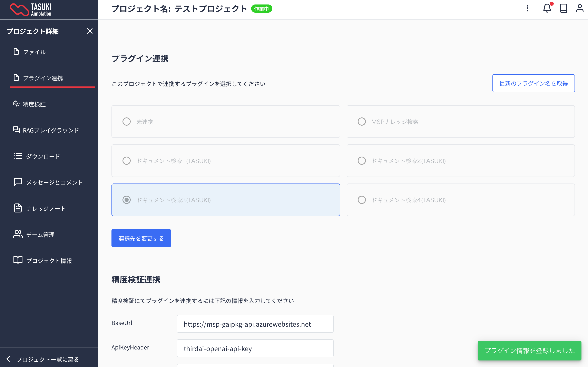Click the TASUKI Annotation logo
588x367 pixels.
point(31,10)
